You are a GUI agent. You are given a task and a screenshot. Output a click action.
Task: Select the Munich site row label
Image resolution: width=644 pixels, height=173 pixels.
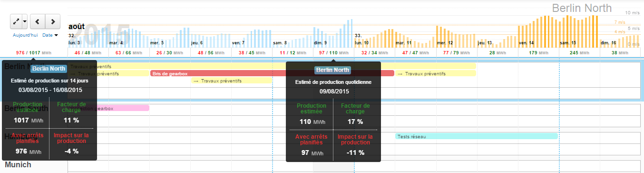coord(18,165)
